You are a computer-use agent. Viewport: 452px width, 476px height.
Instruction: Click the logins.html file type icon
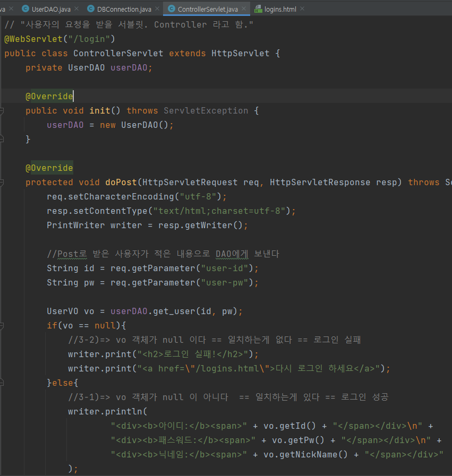(x=258, y=9)
